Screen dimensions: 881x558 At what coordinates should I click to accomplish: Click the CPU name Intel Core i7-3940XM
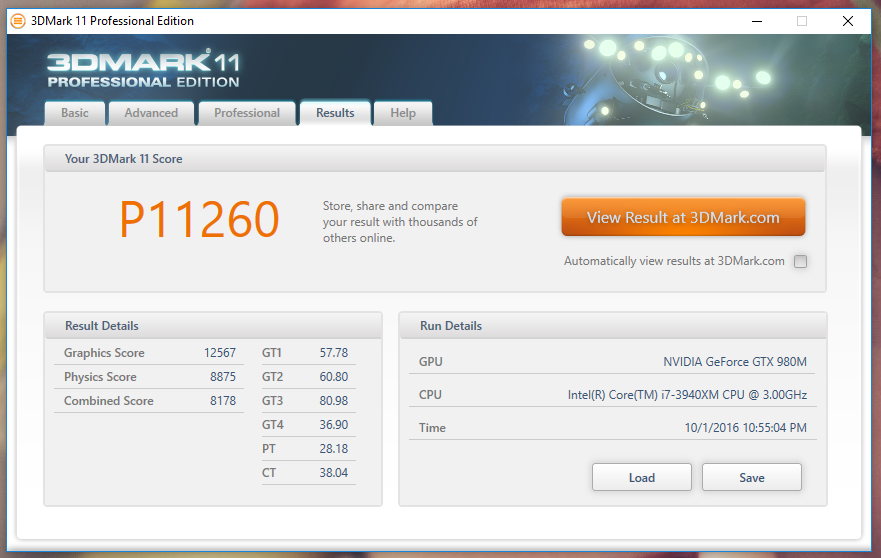(687, 395)
